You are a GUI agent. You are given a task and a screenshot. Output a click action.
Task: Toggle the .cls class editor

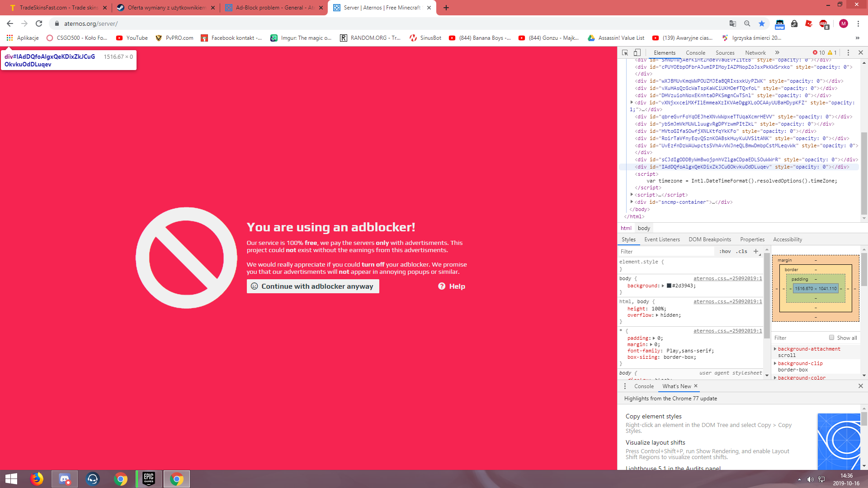tap(741, 251)
